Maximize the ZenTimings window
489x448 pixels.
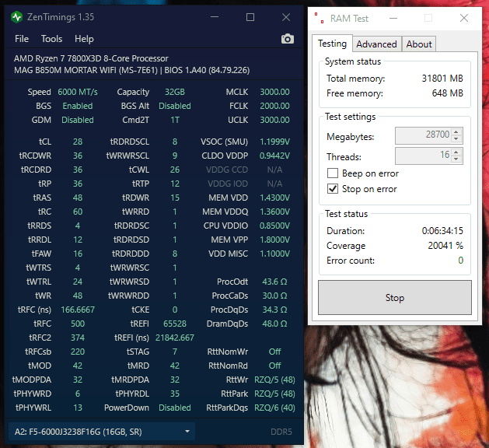tap(250, 17)
